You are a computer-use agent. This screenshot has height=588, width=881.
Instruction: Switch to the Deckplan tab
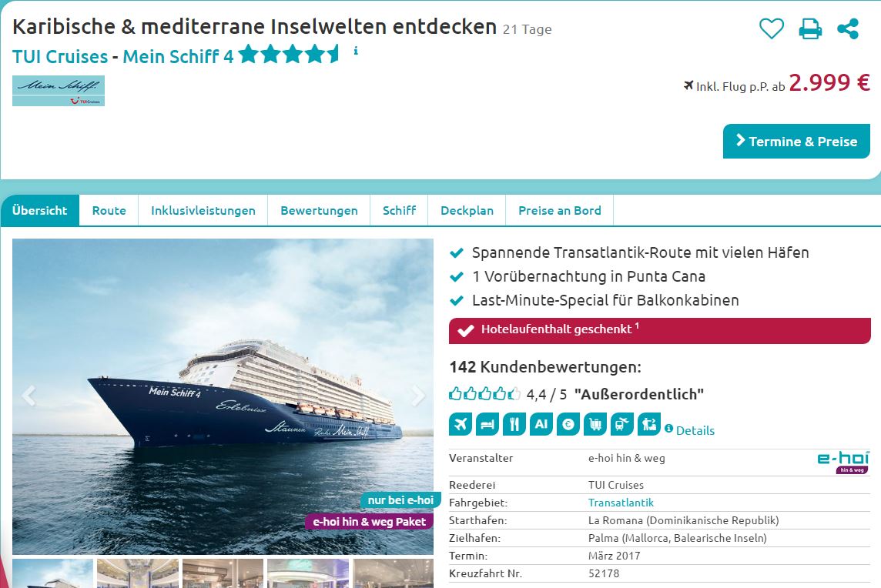click(467, 211)
